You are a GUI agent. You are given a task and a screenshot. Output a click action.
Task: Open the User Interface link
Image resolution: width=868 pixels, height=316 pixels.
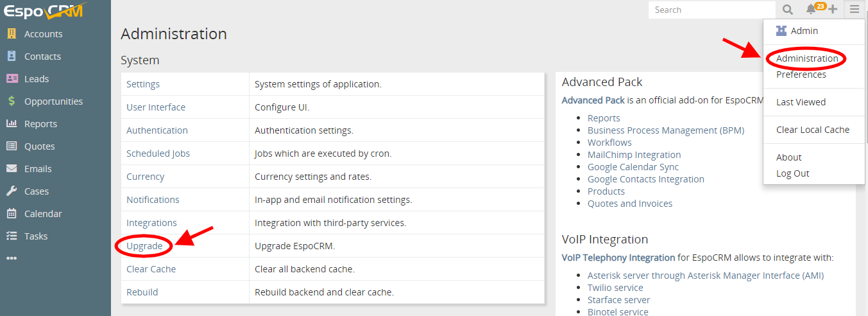click(156, 107)
